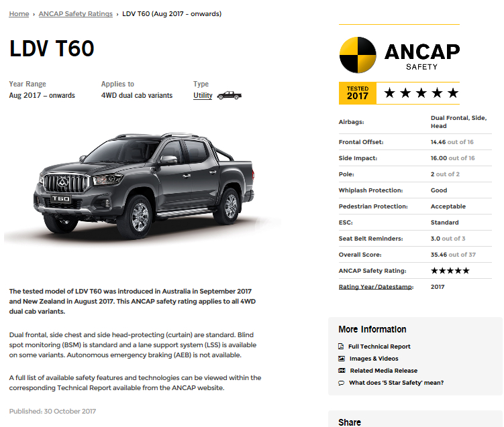504x427 pixels.
Task: View Images & Videos link
Action: click(x=374, y=359)
